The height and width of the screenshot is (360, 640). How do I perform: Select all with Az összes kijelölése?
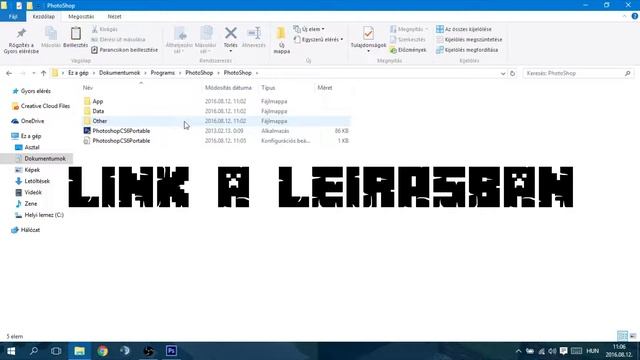pos(464,29)
